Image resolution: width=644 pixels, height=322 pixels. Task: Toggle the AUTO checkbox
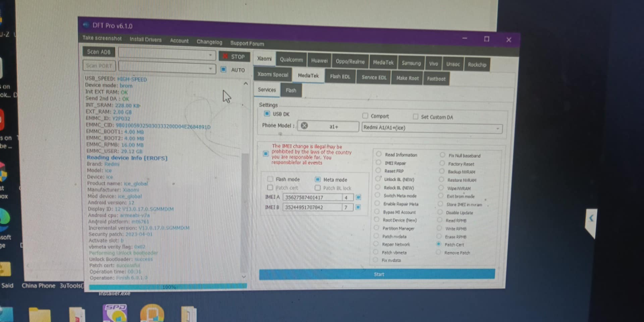pos(223,69)
